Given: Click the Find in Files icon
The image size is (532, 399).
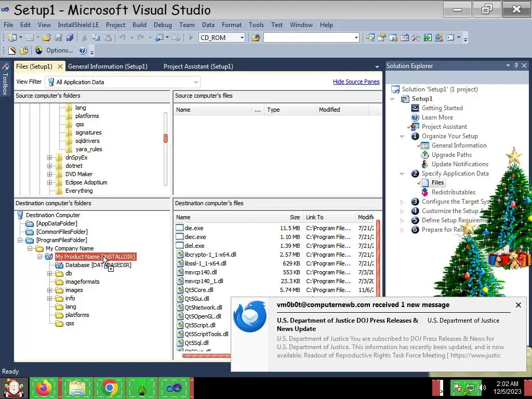Looking at the screenshot, I should pyautogui.click(x=256, y=37).
